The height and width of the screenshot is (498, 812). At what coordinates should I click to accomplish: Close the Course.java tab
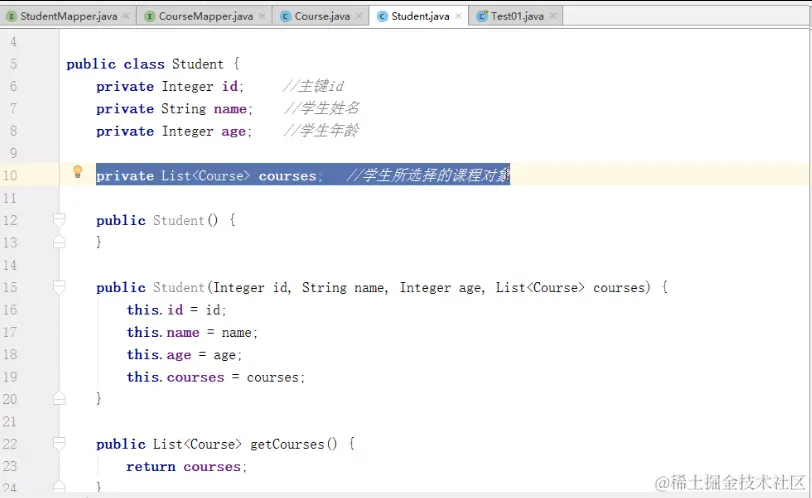coord(359,16)
